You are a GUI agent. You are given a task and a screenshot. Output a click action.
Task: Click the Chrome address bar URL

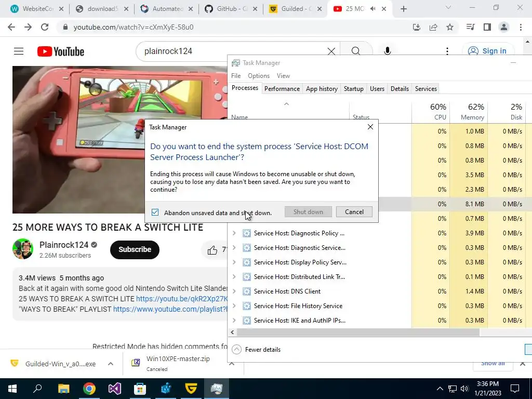coord(134,27)
